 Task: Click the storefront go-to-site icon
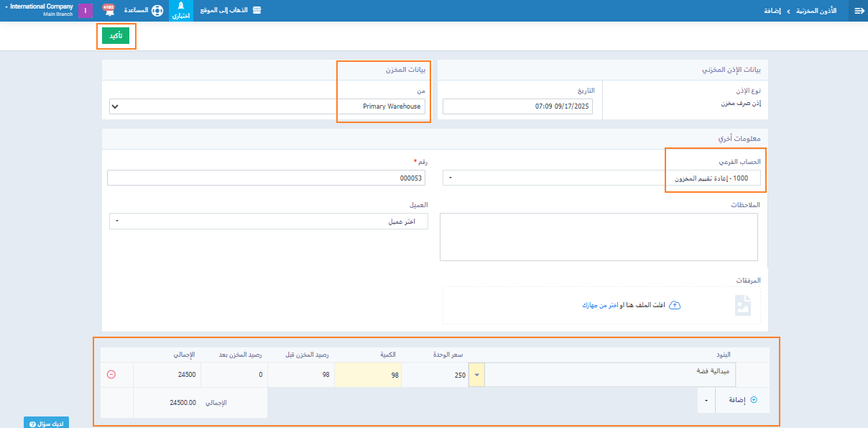[x=257, y=11]
